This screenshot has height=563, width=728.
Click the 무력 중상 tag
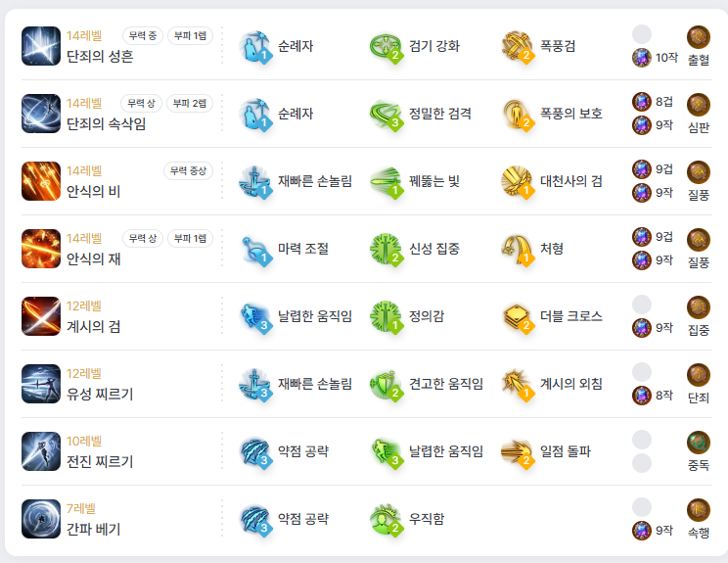coord(188,170)
